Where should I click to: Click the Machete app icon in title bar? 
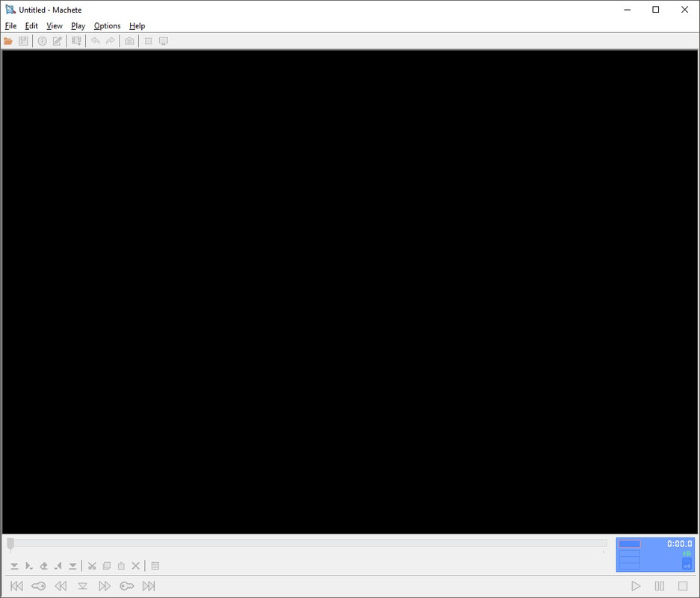point(10,10)
